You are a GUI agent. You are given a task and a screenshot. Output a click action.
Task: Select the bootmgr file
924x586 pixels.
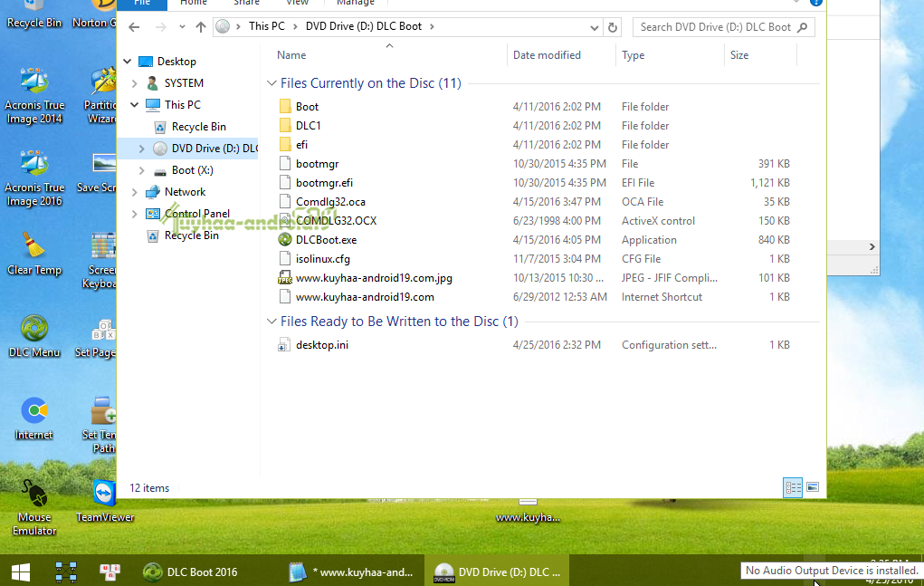pos(317,164)
